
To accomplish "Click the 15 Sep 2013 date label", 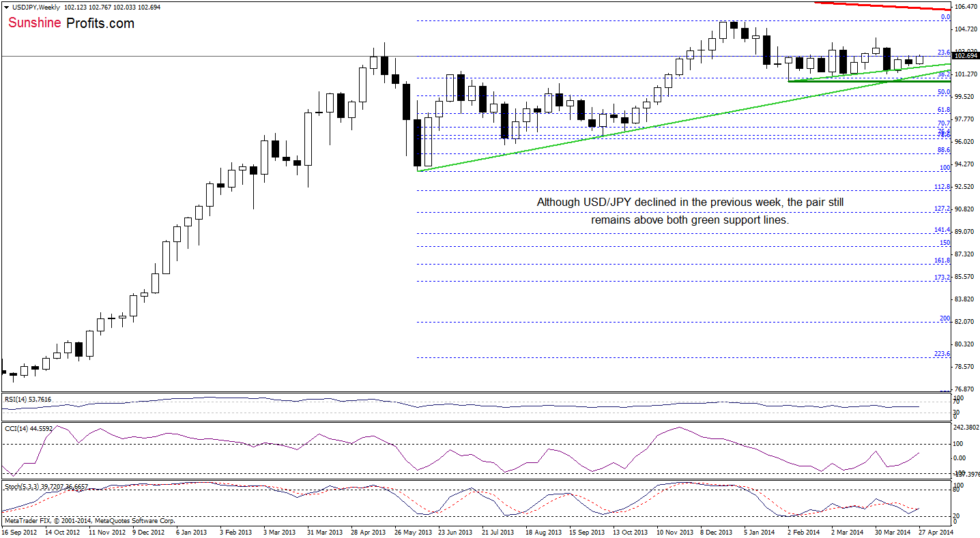I will [586, 530].
